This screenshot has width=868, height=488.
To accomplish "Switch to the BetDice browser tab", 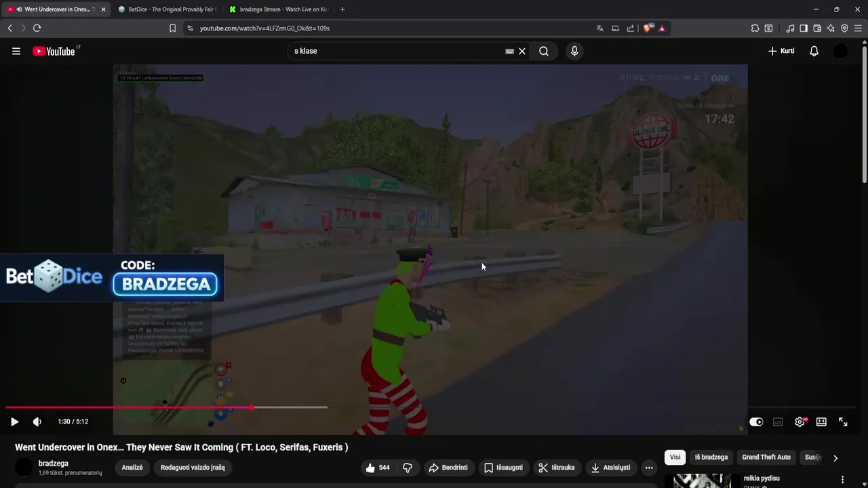I will 166,9.
